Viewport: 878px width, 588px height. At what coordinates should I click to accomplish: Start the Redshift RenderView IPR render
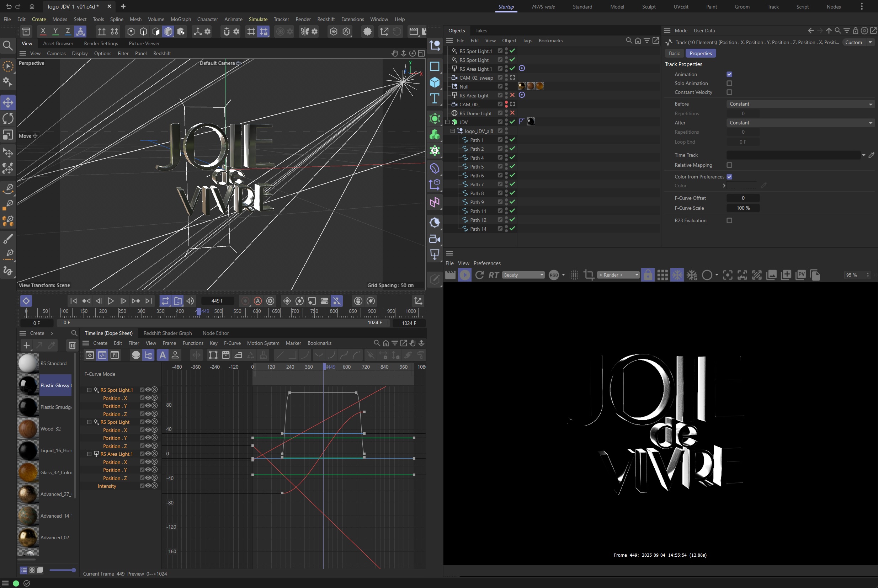click(x=465, y=275)
